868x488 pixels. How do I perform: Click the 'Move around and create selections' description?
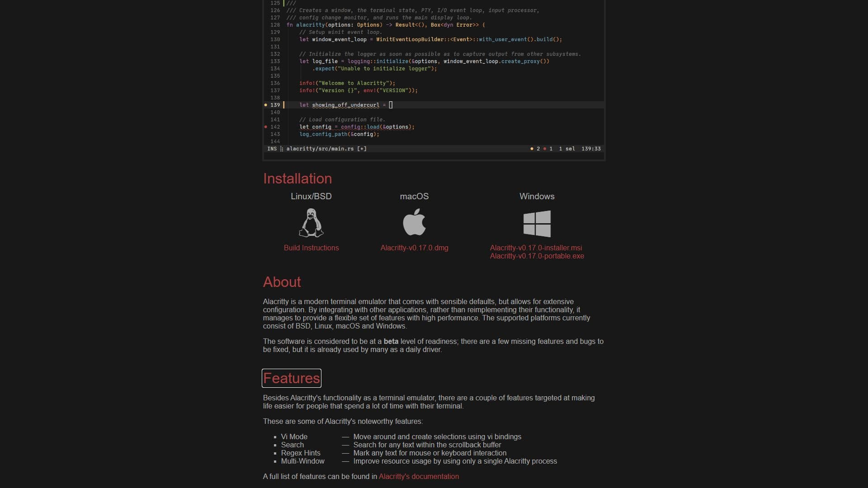(x=437, y=436)
